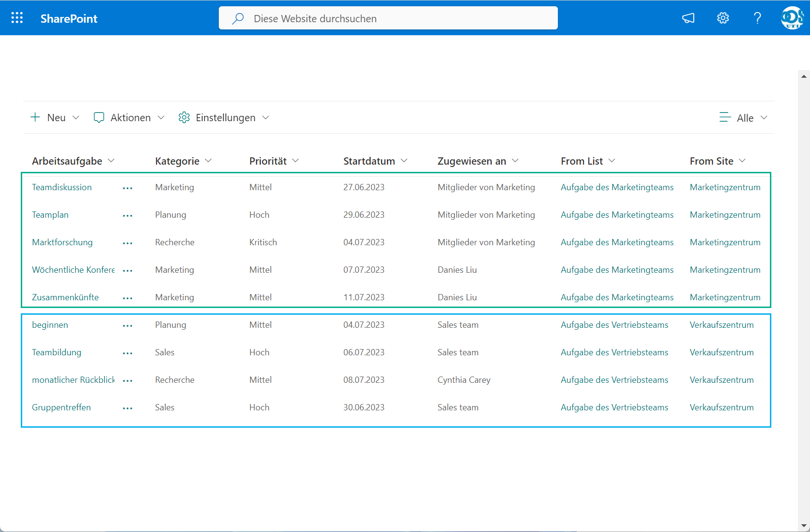Click the search magnifier icon
Screen dimensions: 810x532
coord(238,18)
